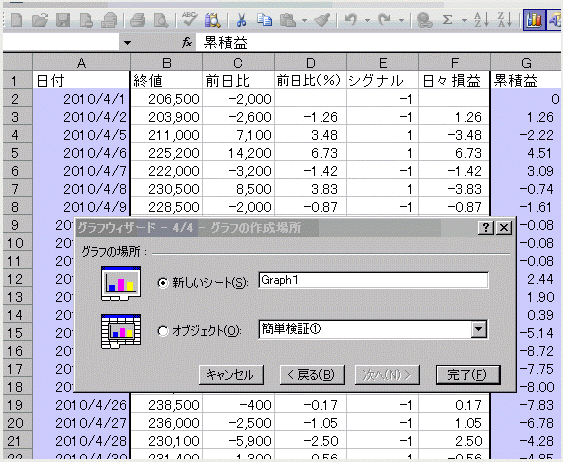The width and height of the screenshot is (563, 462).
Task: Select the 新しいシート radio button
Action: pos(163,283)
